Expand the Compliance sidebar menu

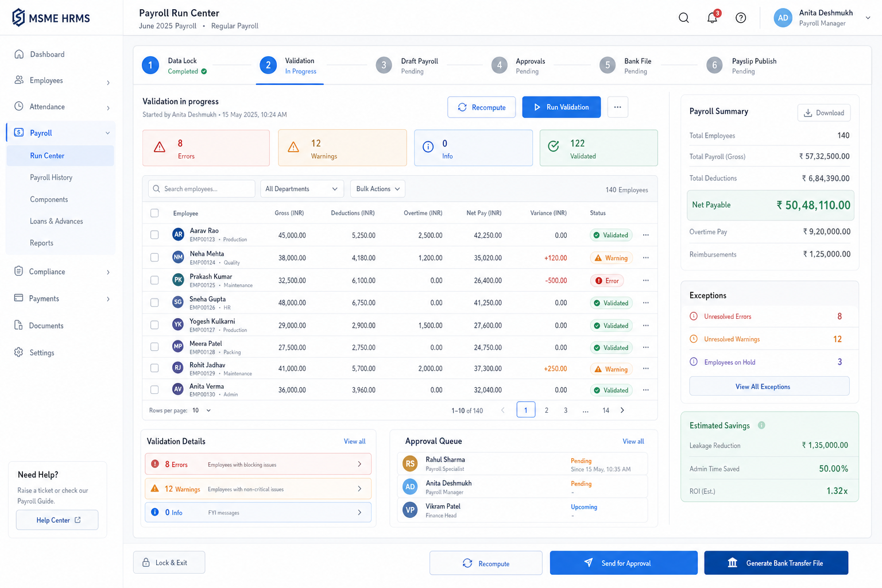(108, 272)
